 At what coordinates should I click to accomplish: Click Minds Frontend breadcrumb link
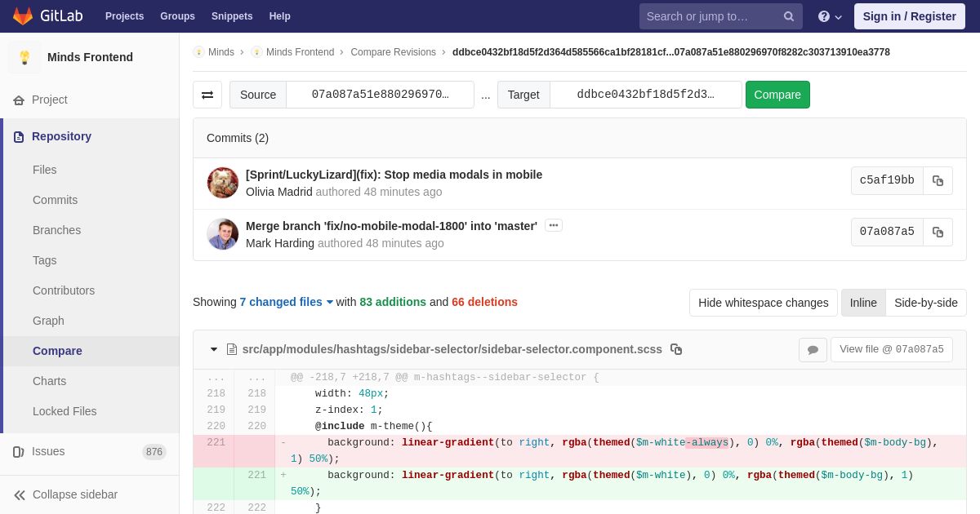(x=300, y=52)
